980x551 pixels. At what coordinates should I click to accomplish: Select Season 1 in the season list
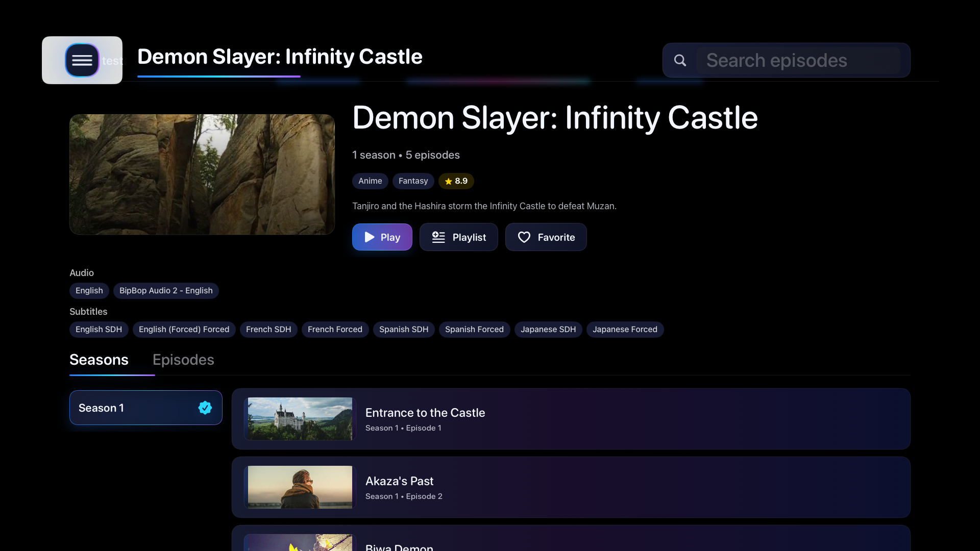click(x=146, y=408)
